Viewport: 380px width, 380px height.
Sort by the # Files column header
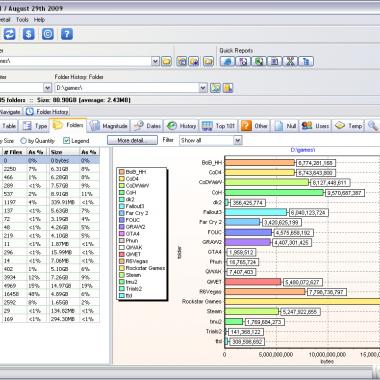coord(13,152)
